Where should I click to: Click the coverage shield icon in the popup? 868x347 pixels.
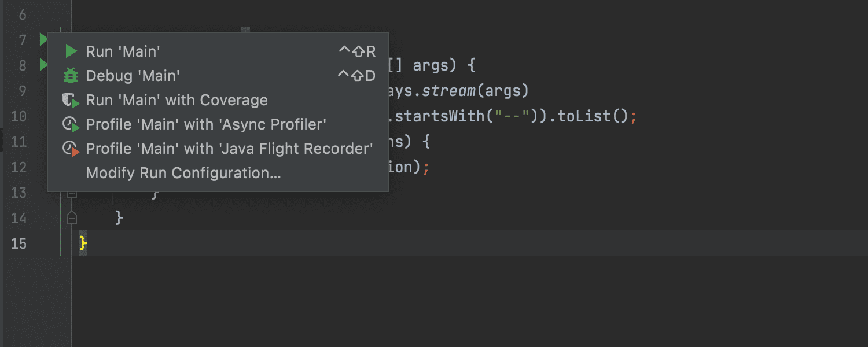(71, 99)
